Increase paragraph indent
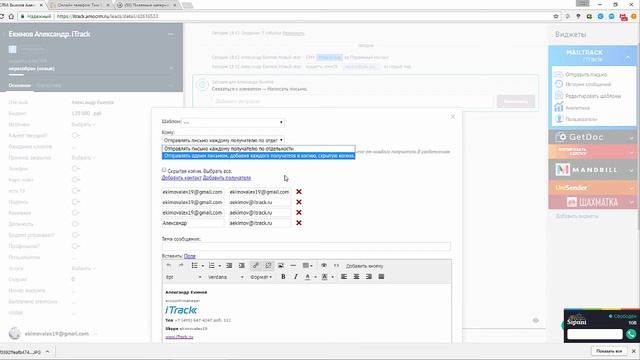This screenshot has height=360, width=640. [x=242, y=266]
